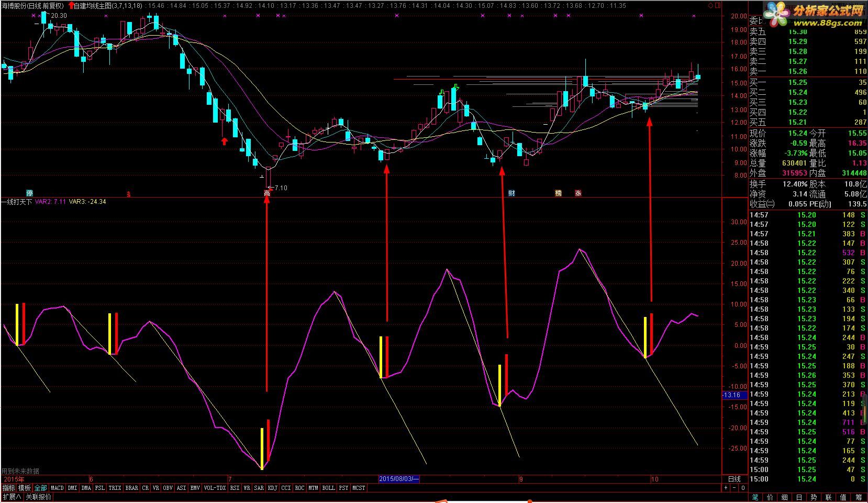Select the PSY indicator
This screenshot has width=868, height=503.
click(344, 488)
